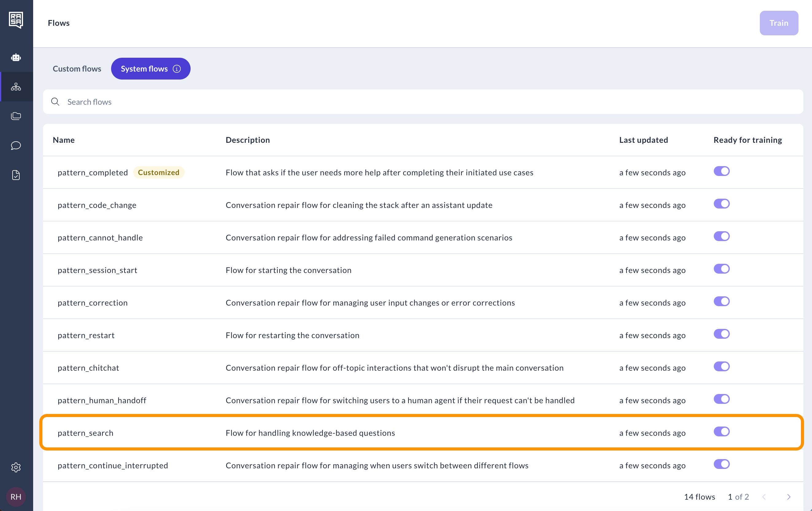812x511 pixels.
Task: Open the RH user avatar
Action: click(16, 497)
